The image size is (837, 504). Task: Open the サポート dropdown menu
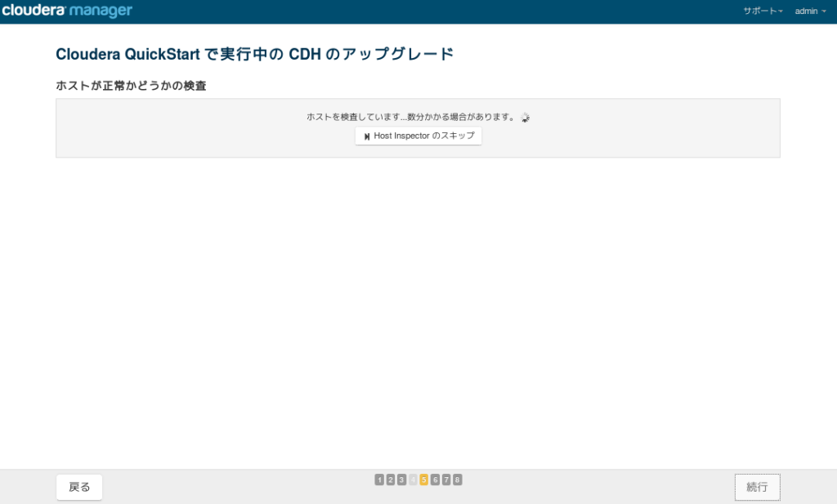(x=763, y=11)
